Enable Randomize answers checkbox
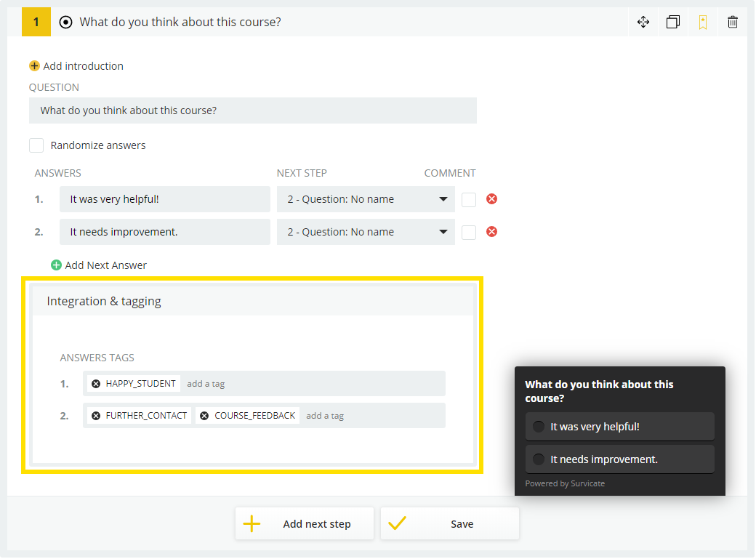756x559 pixels. [x=36, y=145]
